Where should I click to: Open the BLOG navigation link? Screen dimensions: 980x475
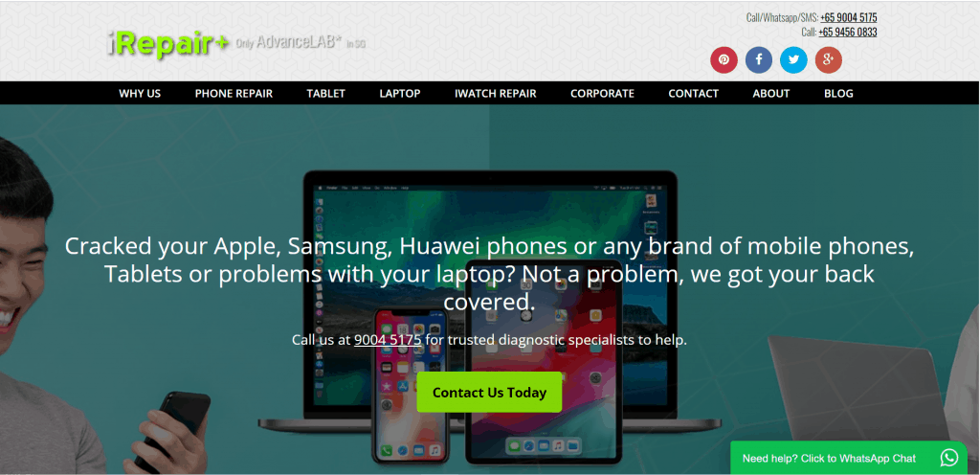pyautogui.click(x=838, y=94)
